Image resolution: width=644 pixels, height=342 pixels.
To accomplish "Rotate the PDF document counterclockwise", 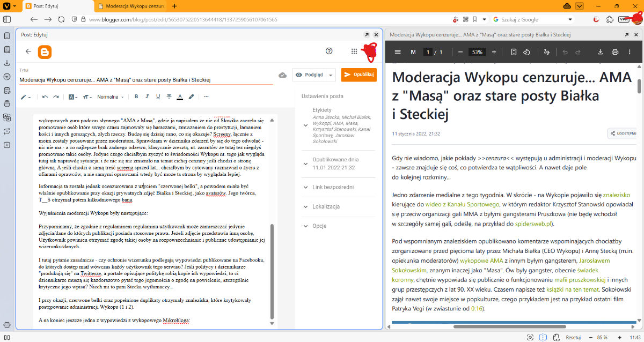I will tap(526, 52).
